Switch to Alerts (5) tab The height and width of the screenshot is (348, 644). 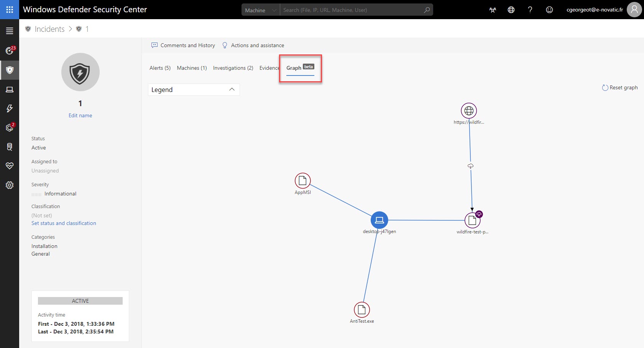click(x=160, y=68)
